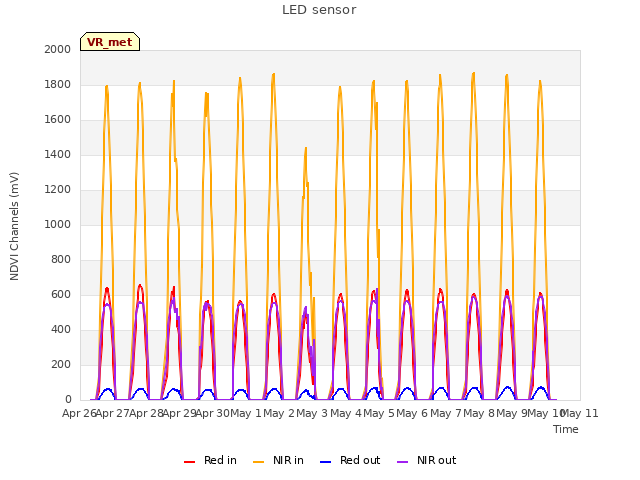Click the highest NIR in peak on May 7

(473, 73)
